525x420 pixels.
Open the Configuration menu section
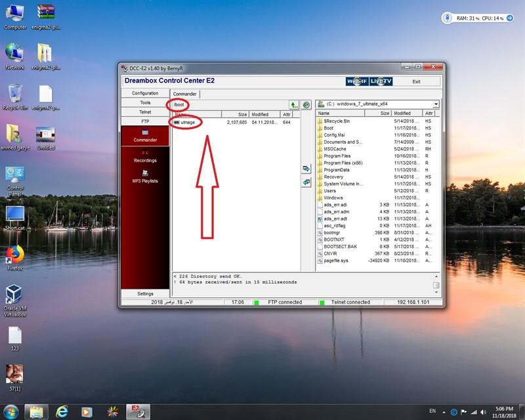[x=145, y=93]
